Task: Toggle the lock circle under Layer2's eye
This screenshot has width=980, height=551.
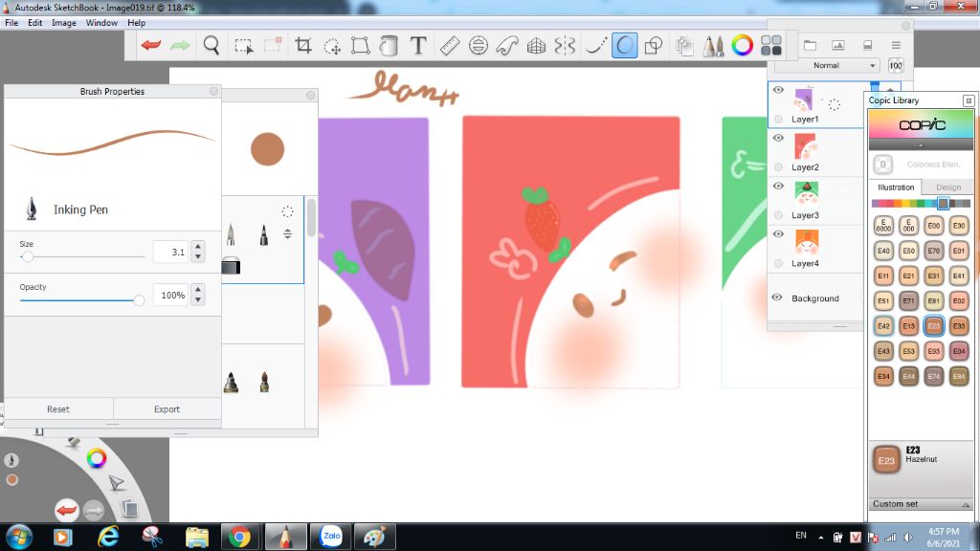Action: (x=778, y=166)
